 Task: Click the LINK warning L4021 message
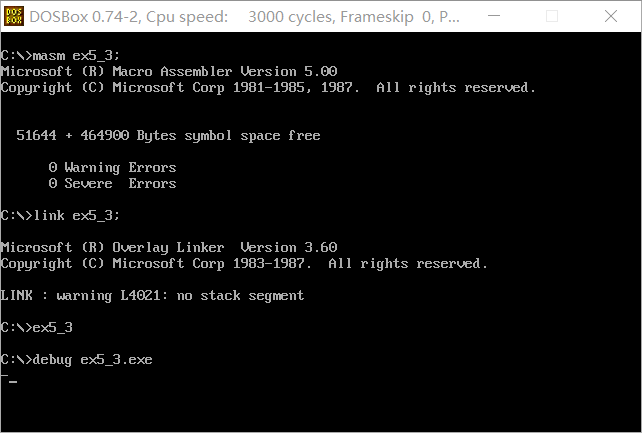[x=152, y=296]
